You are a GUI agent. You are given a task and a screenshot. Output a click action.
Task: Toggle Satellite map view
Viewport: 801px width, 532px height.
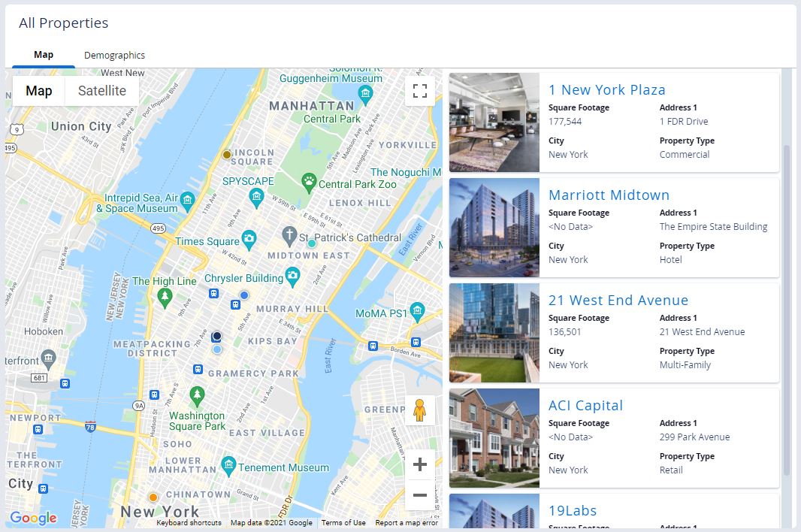[x=101, y=91]
